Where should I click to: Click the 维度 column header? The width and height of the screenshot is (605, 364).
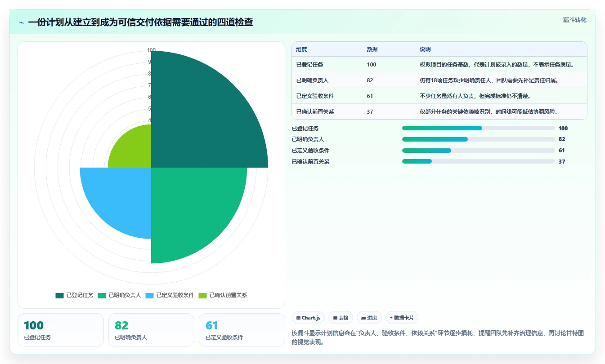click(301, 49)
